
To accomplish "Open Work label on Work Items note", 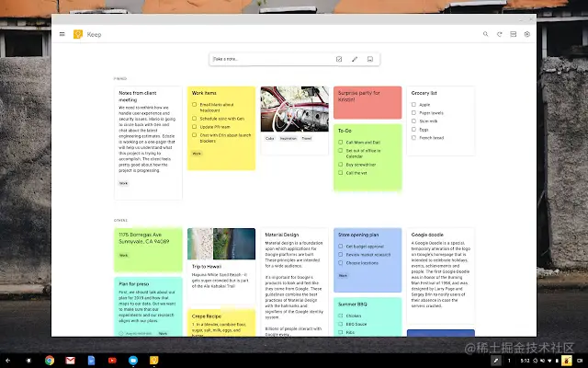I will (x=197, y=154).
